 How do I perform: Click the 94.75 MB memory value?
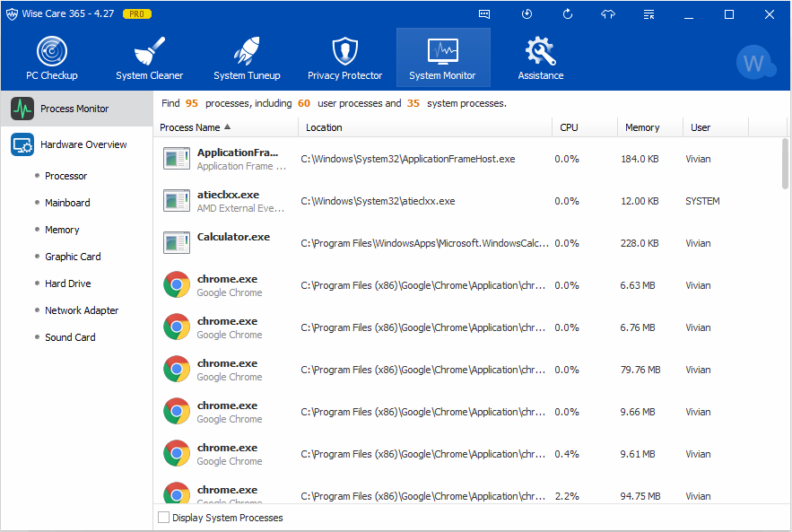pos(640,496)
